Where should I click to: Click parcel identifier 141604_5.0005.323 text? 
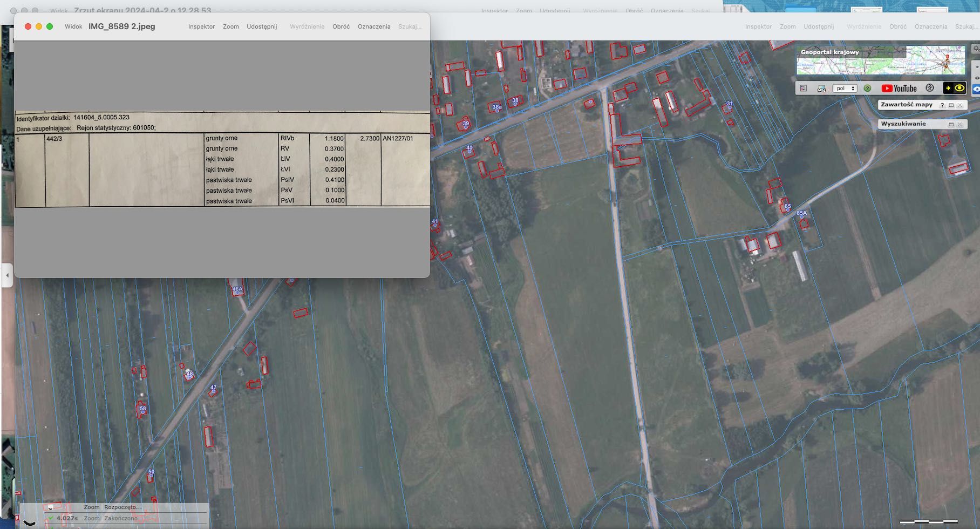tap(101, 118)
